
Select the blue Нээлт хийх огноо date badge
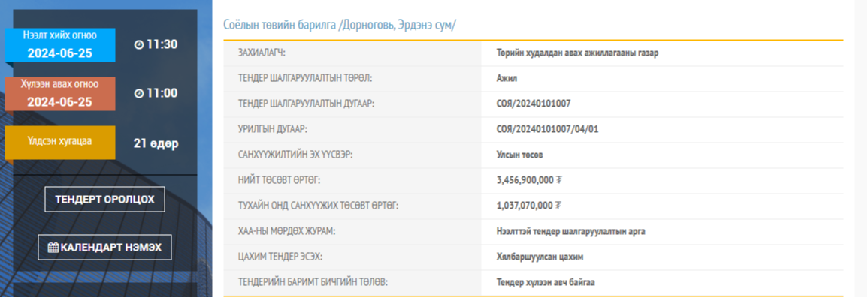pos(60,45)
